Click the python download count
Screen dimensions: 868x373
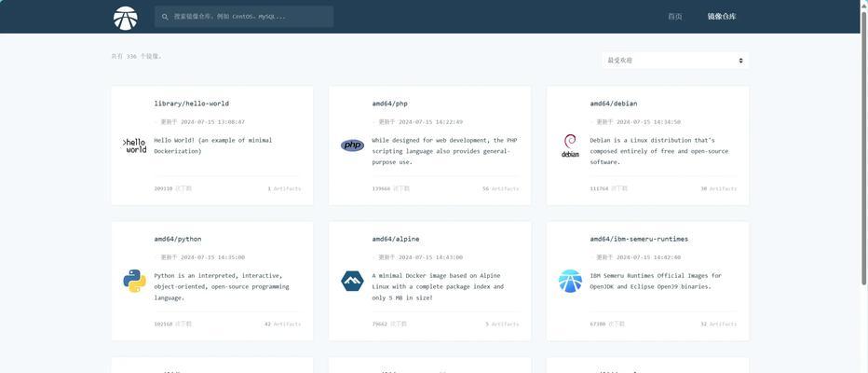tap(172, 325)
